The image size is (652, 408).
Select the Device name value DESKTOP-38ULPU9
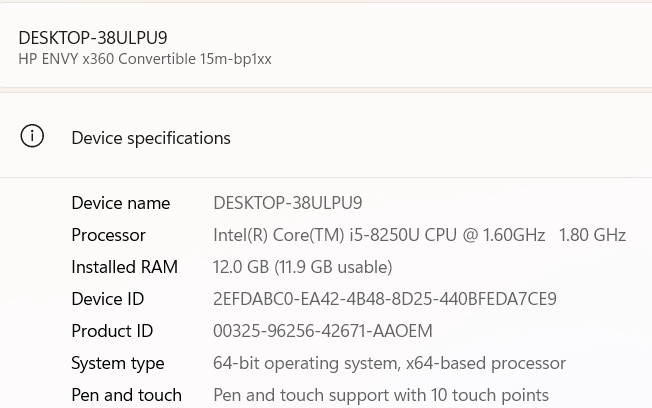287,203
